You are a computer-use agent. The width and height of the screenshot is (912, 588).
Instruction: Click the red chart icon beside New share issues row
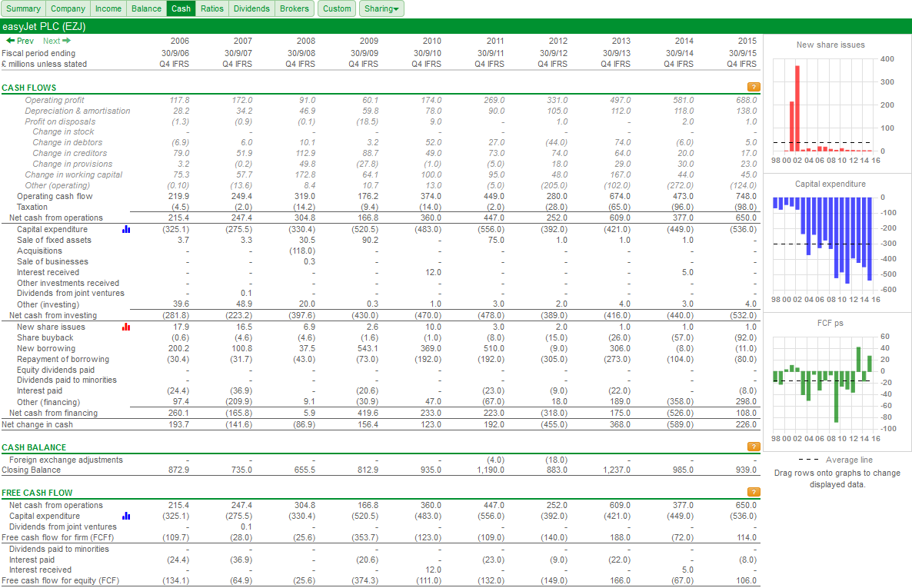126,327
